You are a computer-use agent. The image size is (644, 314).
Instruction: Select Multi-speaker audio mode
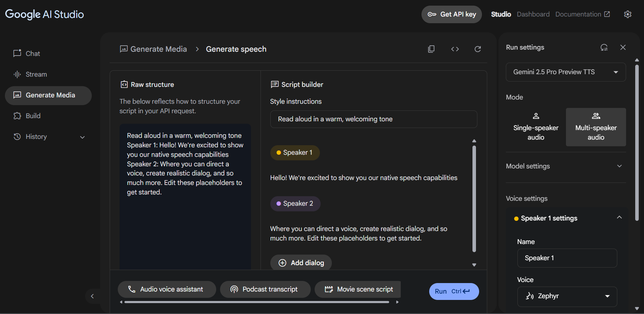click(x=596, y=127)
